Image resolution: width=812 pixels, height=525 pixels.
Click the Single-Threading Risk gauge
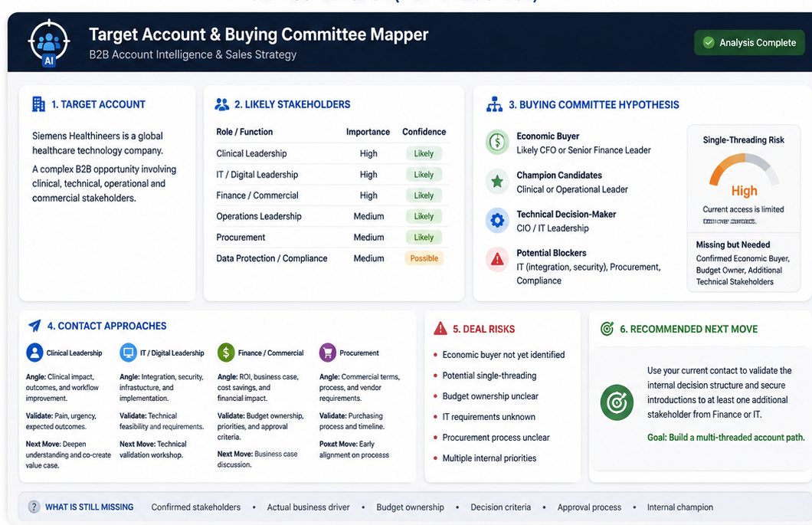pyautogui.click(x=744, y=169)
